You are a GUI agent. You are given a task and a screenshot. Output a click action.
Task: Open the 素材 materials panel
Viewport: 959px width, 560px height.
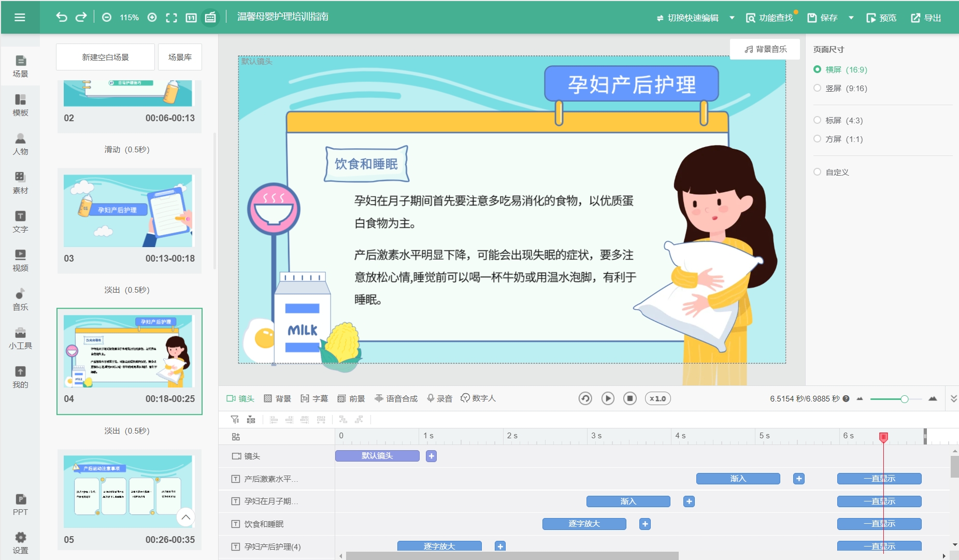[x=20, y=183]
